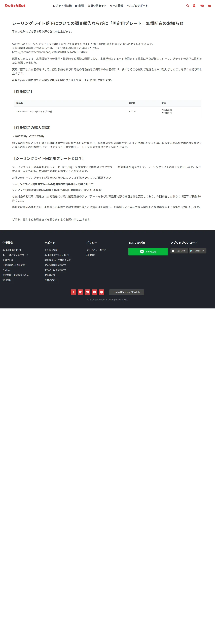Open the IoT製品 menu
This screenshot has width=215, height=644.
pos(80,6)
